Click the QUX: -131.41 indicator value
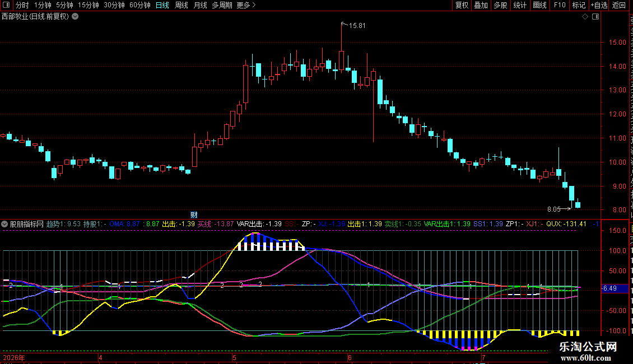Screen dimensions: 633x364 click(x=566, y=224)
